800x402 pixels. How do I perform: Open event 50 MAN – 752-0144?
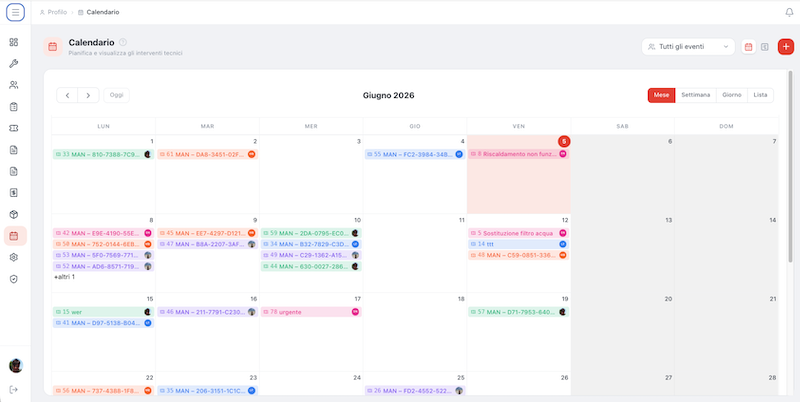(104, 244)
